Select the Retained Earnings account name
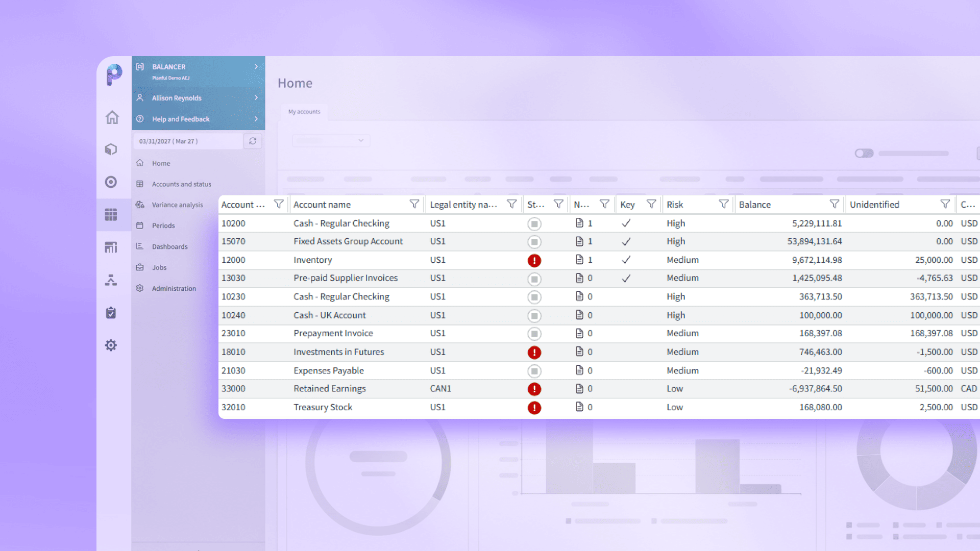This screenshot has height=551, width=980. click(x=330, y=389)
